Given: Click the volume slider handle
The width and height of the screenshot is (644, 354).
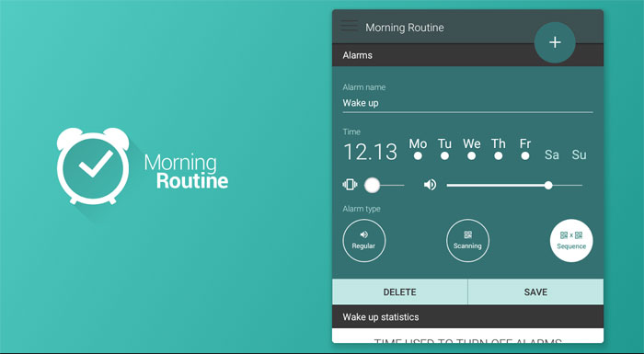Looking at the screenshot, I should [x=548, y=185].
